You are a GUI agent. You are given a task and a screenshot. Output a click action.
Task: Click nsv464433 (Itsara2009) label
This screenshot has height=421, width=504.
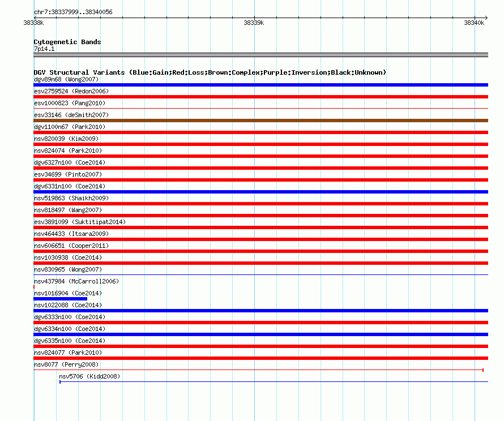tap(71, 234)
